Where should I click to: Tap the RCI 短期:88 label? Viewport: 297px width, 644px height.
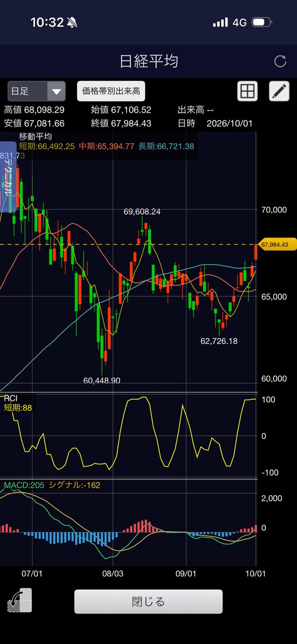coord(17,407)
